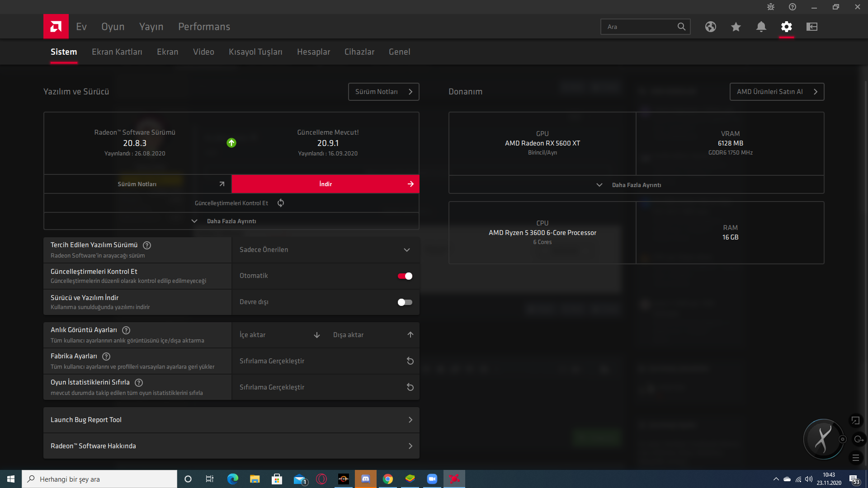Select the Sistem sub-tab
The width and height of the screenshot is (868, 488).
click(64, 52)
